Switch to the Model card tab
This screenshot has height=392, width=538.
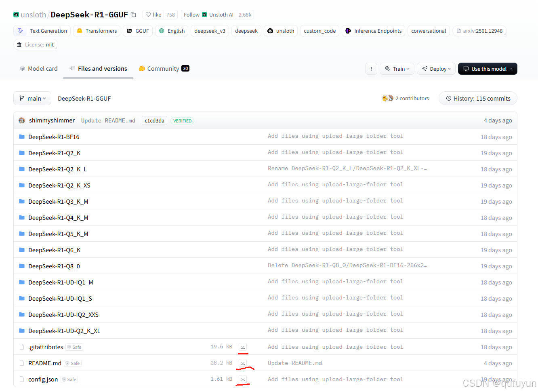coord(39,69)
